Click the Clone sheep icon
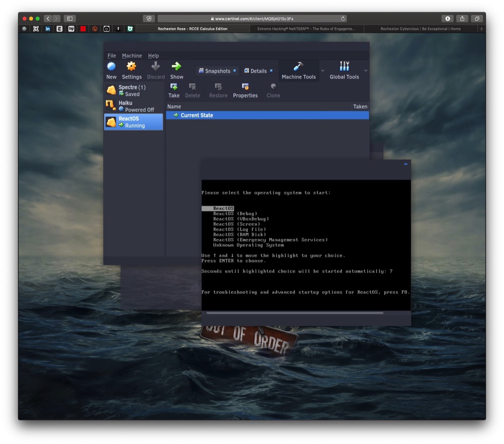Image resolution: width=504 pixels, height=444 pixels. (x=273, y=87)
